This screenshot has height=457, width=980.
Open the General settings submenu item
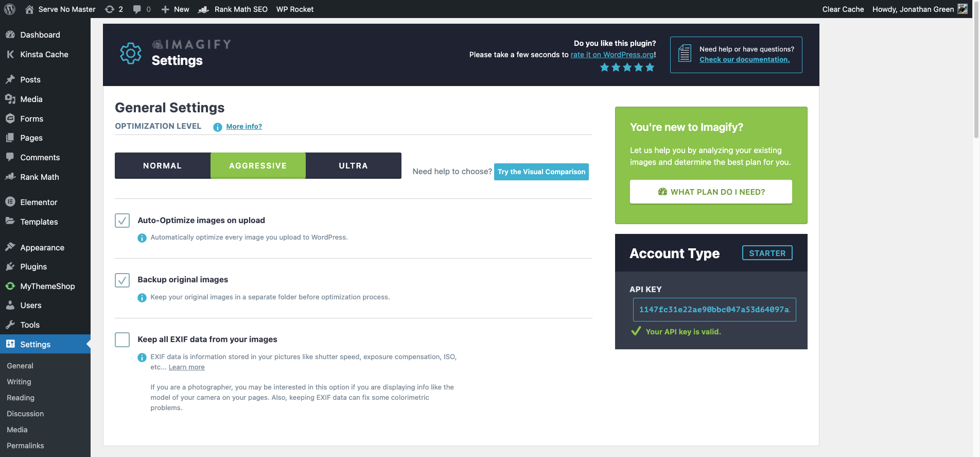20,366
